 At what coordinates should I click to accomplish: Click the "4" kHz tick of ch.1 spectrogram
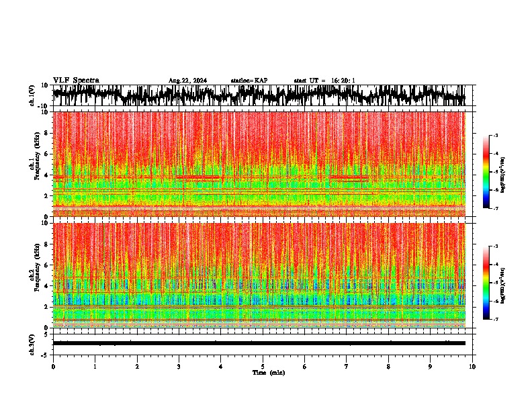point(47,175)
